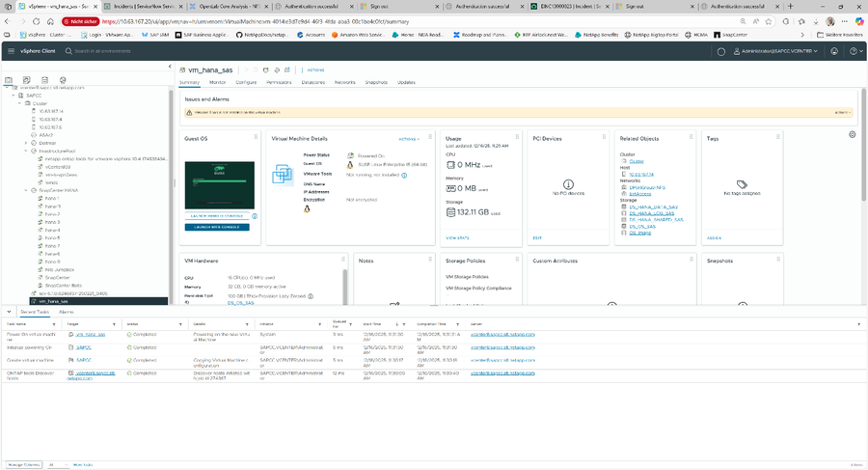This screenshot has width=868, height=470.
Task: Switch to Networking inventory view icon
Action: coord(63,80)
